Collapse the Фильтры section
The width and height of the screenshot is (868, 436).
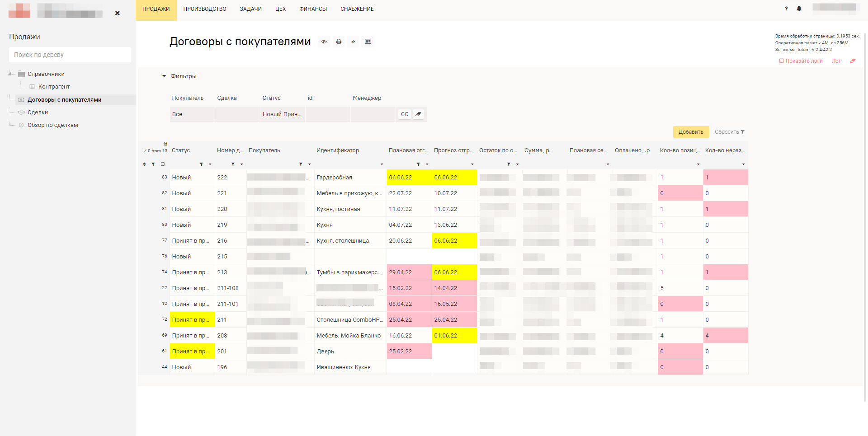point(164,76)
